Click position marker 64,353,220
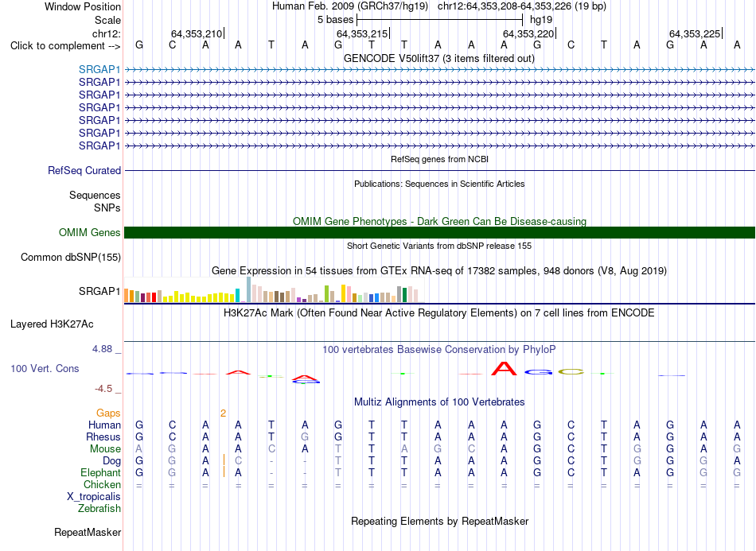The height and width of the screenshot is (551, 756). [x=528, y=33]
